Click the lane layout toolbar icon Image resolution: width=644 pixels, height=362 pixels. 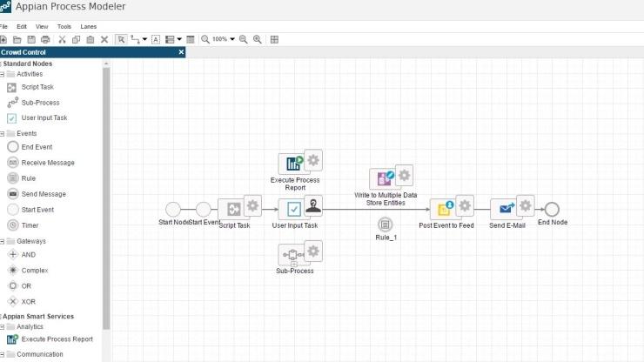[x=191, y=39]
